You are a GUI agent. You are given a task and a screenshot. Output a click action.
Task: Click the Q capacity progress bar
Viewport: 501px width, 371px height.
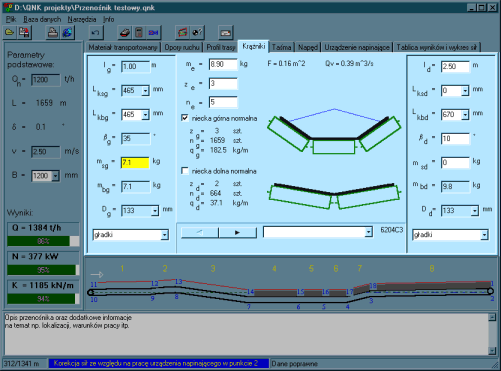click(x=43, y=241)
